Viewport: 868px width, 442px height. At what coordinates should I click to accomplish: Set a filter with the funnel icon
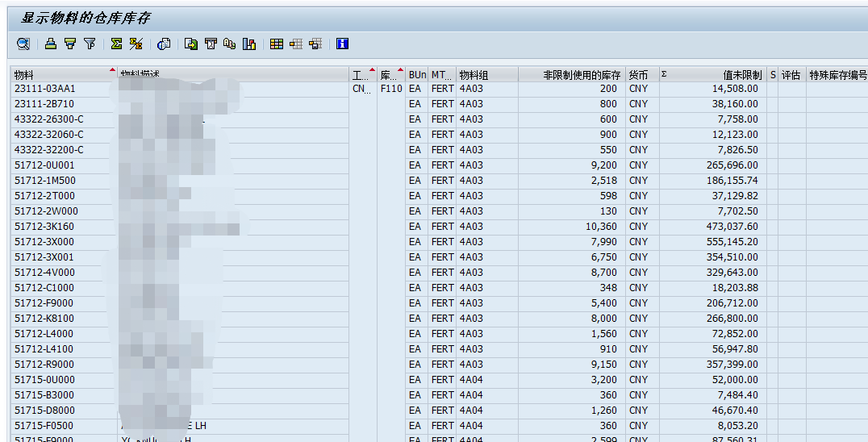pos(90,44)
